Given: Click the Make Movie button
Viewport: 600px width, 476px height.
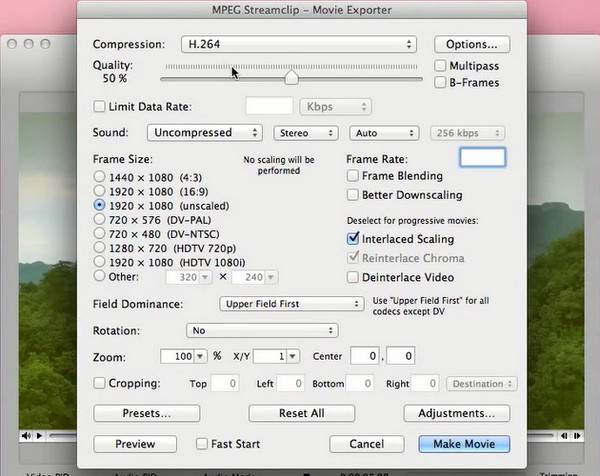Looking at the screenshot, I should pyautogui.click(x=464, y=444).
